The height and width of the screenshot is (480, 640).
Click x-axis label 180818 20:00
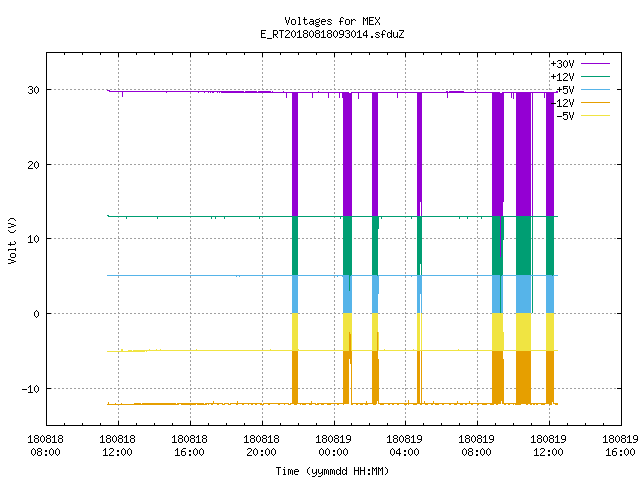261,446
